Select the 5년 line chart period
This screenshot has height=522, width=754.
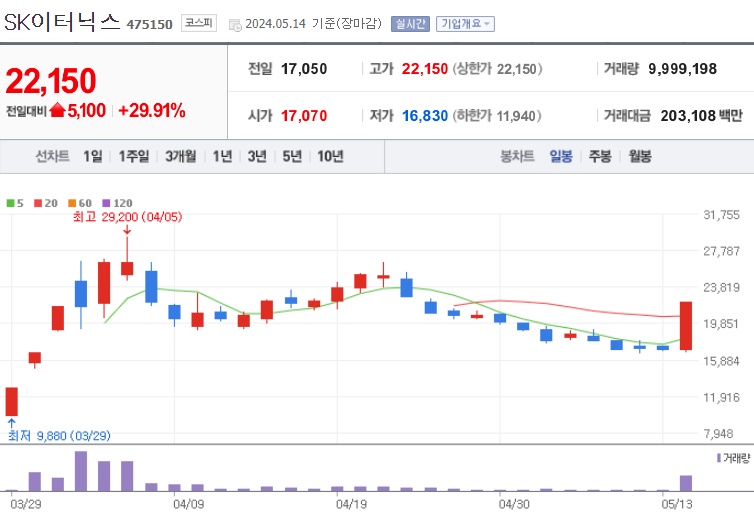click(x=292, y=156)
